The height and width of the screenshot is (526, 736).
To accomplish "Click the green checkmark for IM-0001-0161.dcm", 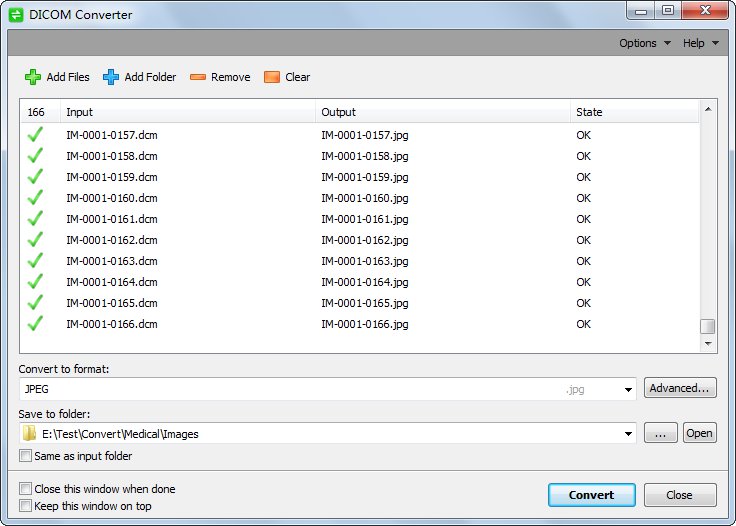I will [35, 219].
